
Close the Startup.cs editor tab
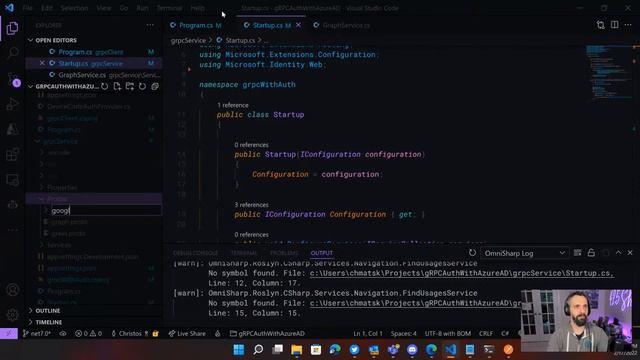(298, 25)
